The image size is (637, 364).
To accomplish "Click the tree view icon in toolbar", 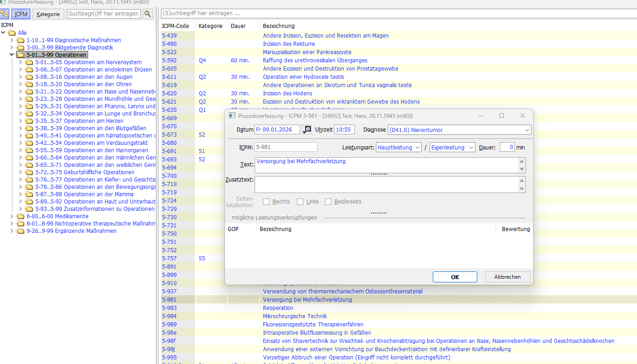I will click(5, 14).
